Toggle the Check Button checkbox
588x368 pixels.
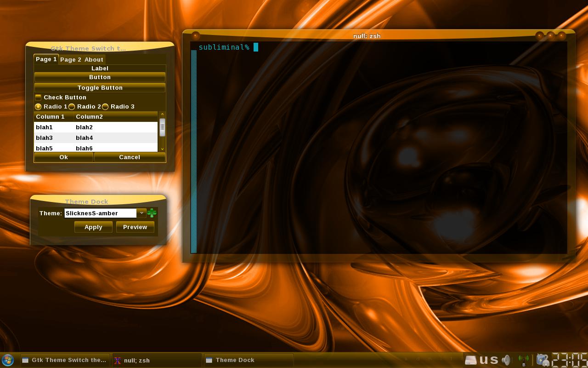click(x=38, y=98)
